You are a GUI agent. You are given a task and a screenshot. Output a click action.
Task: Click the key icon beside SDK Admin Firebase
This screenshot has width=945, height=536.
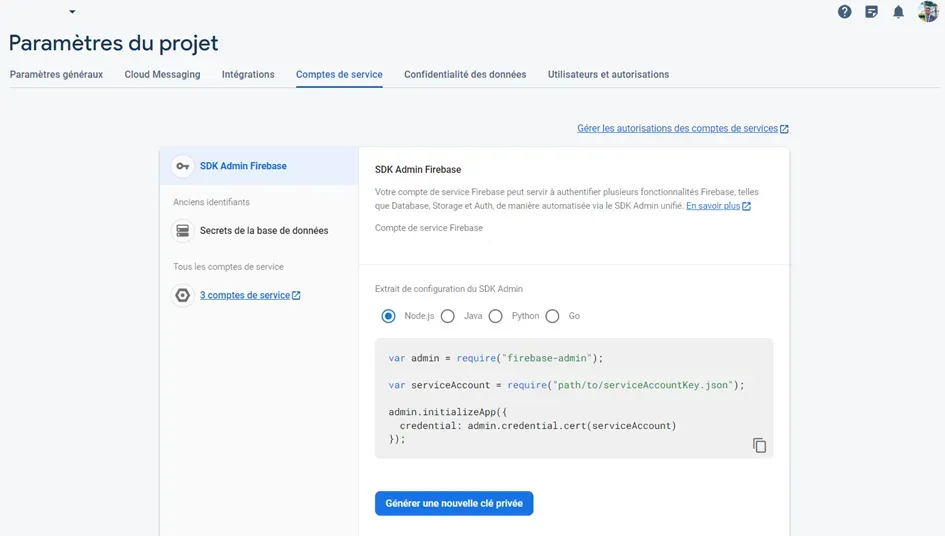click(183, 166)
